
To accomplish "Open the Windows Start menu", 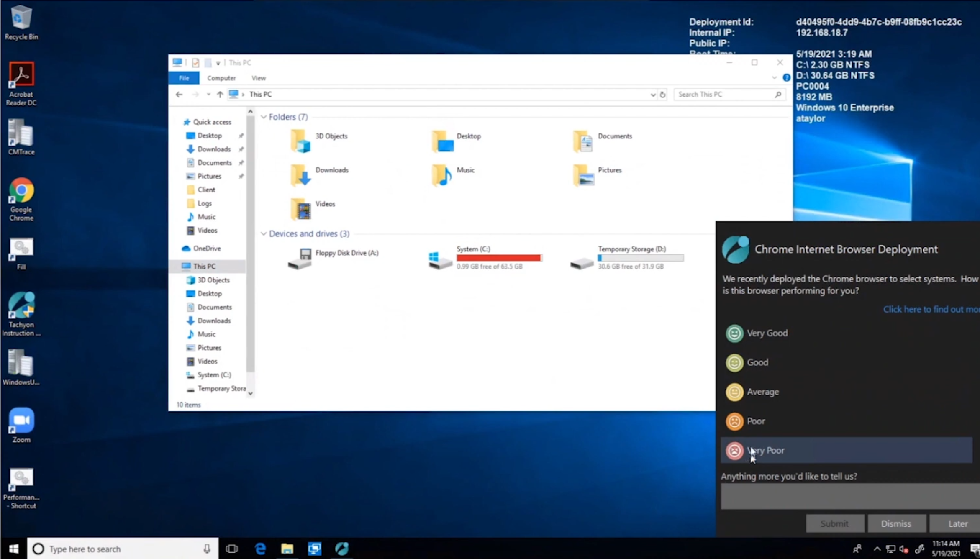I will [13, 549].
